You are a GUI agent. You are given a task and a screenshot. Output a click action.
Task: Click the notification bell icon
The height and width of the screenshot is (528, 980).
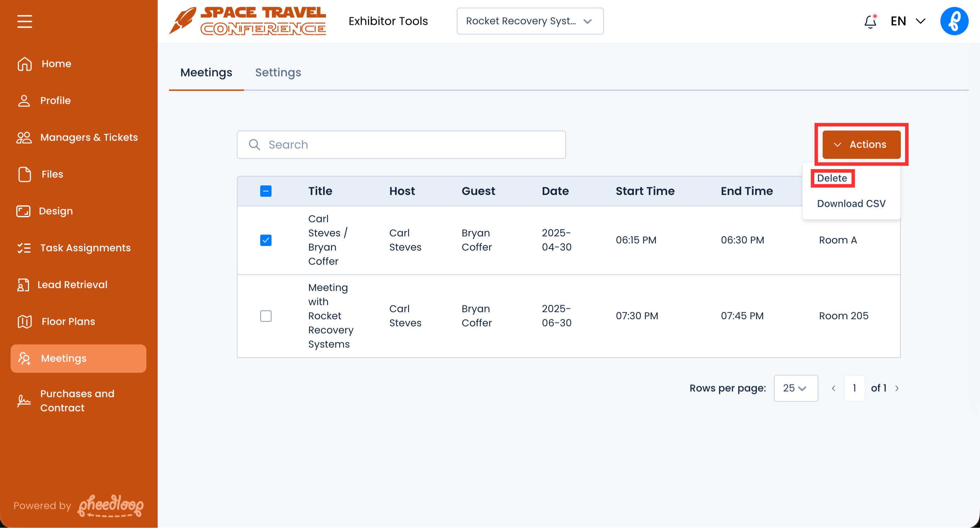870,21
